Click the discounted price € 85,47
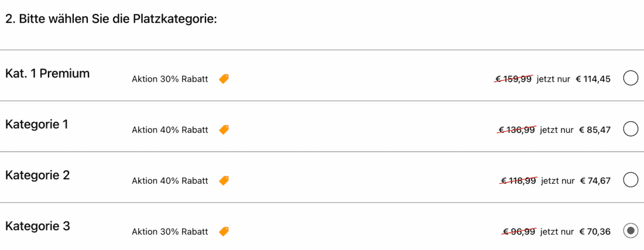 pyautogui.click(x=595, y=130)
